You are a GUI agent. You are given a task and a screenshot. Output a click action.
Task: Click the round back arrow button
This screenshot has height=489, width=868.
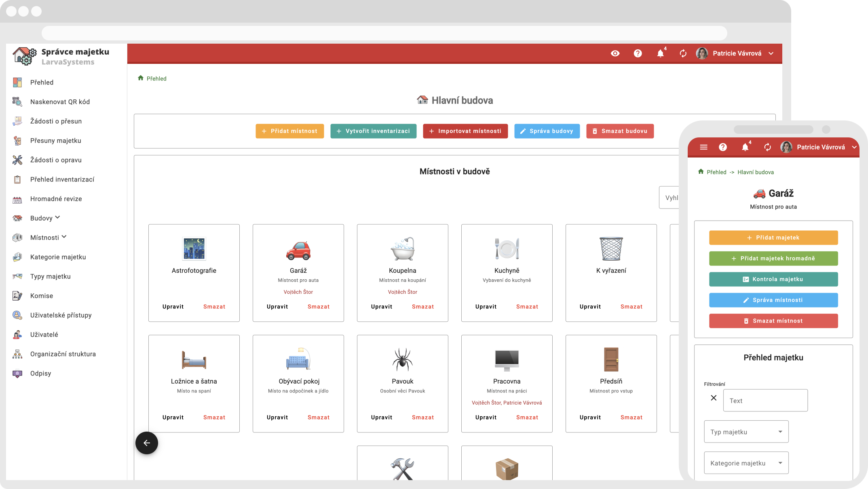pyautogui.click(x=147, y=443)
